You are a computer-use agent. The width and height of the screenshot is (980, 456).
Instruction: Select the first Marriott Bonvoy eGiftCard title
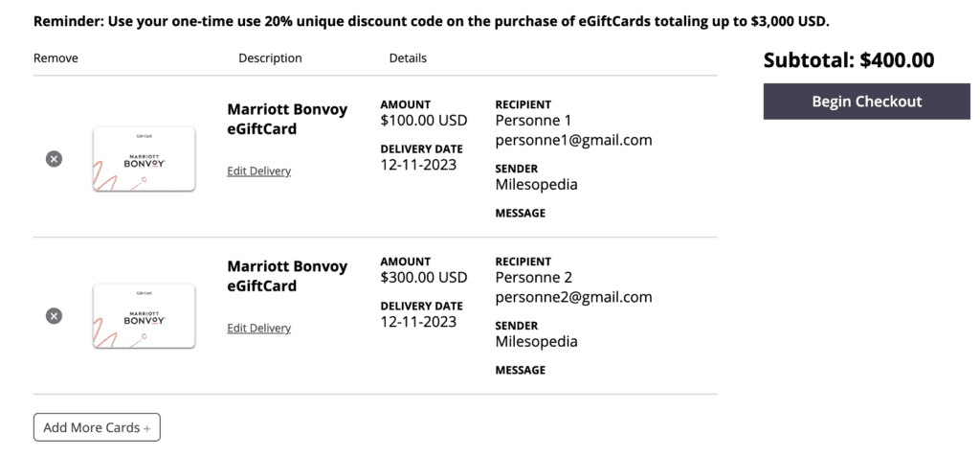point(287,119)
